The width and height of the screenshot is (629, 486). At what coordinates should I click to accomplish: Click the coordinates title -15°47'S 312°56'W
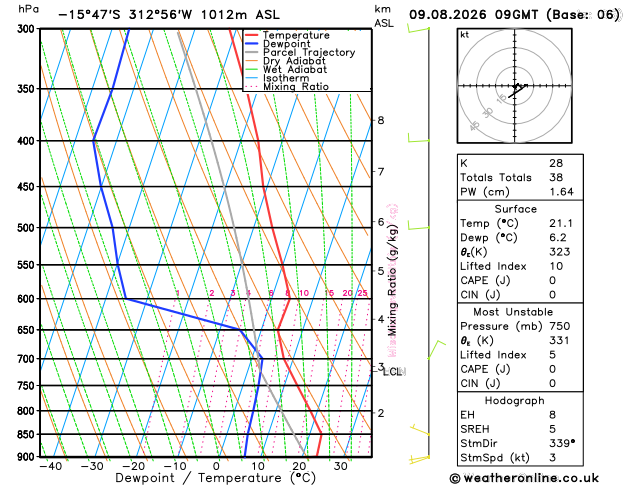(125, 15)
